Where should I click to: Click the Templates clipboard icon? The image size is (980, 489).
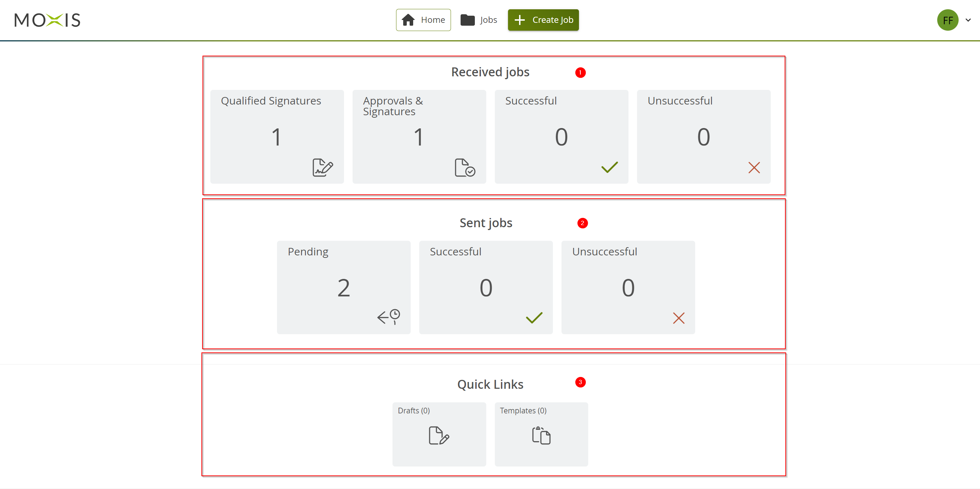(x=541, y=435)
